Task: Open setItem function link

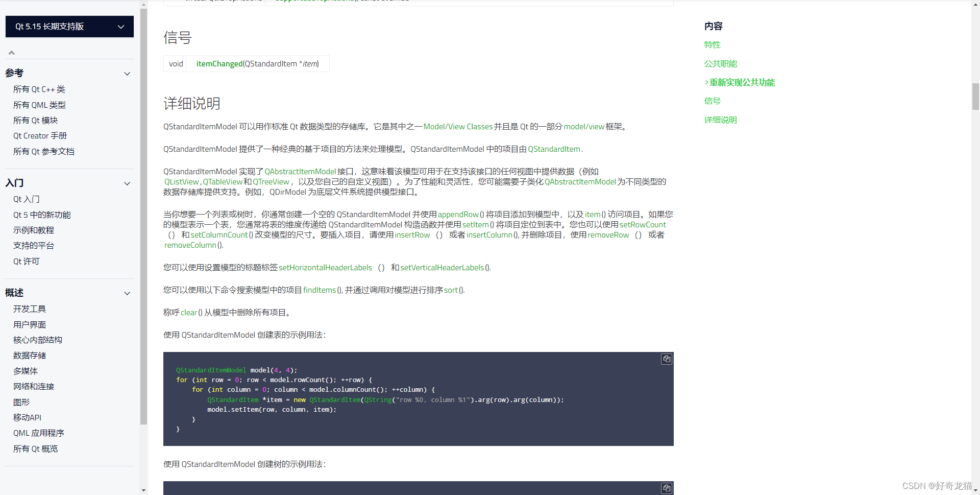Action: (x=475, y=225)
